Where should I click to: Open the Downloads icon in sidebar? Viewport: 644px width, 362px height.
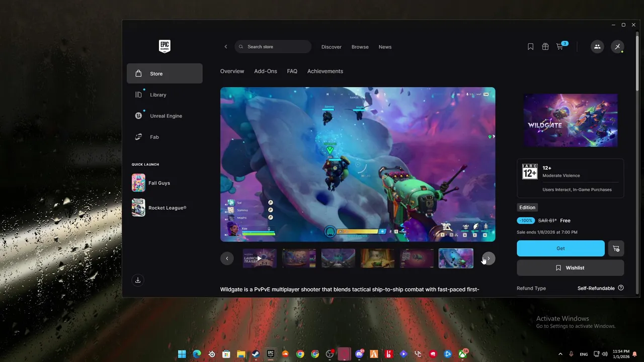pos(138,280)
